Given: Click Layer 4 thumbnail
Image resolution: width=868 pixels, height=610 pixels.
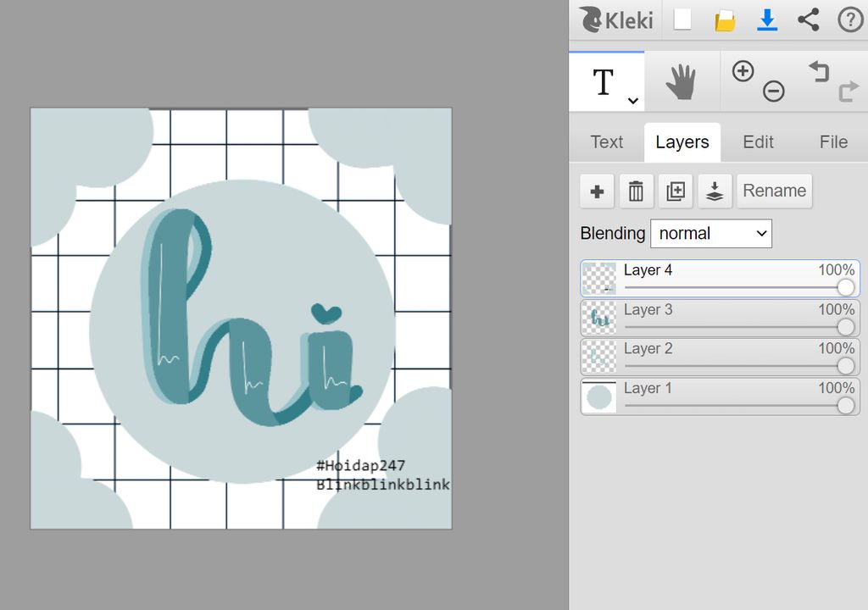Looking at the screenshot, I should tap(599, 279).
